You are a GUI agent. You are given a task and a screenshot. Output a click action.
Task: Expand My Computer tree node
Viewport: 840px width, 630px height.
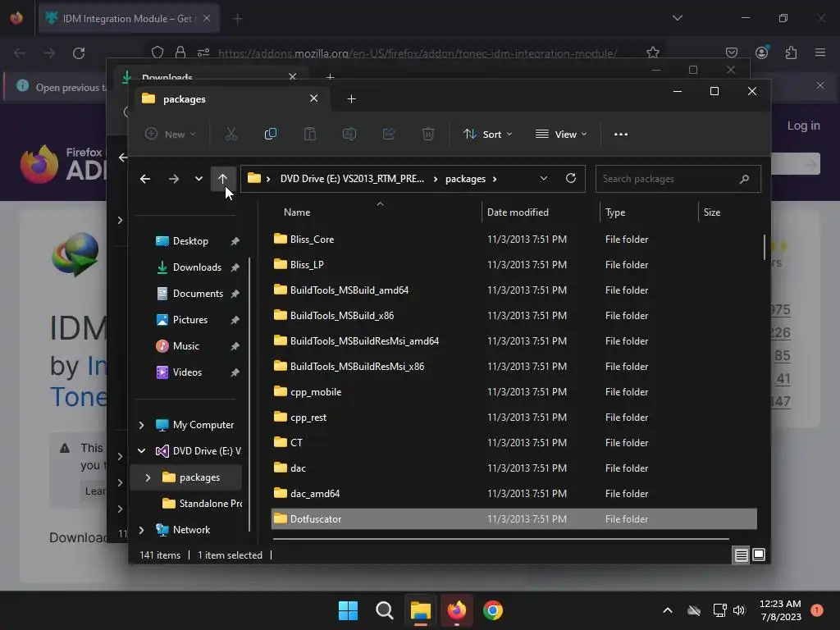pos(141,425)
